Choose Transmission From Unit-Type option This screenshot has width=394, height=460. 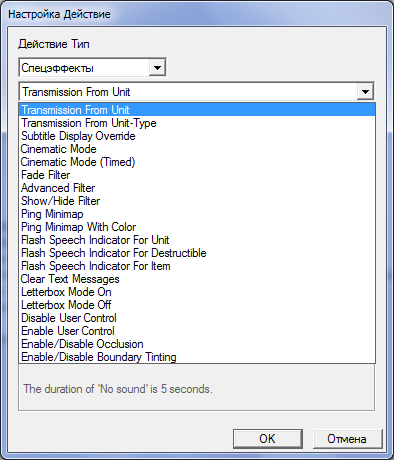[197, 123]
